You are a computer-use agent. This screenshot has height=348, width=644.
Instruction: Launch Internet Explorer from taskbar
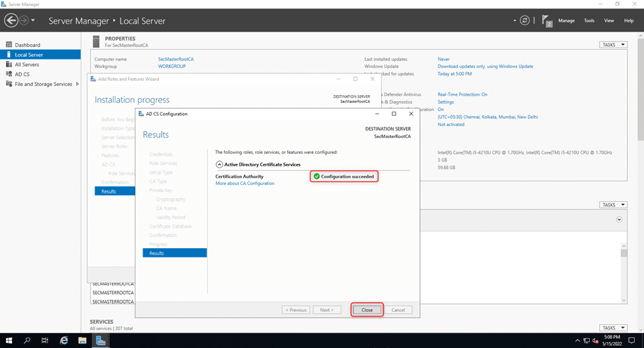[64, 340]
